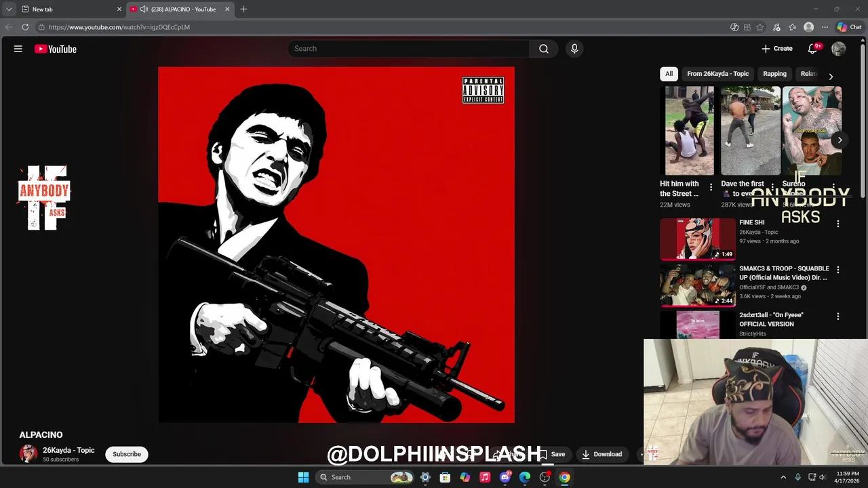Image resolution: width=868 pixels, height=488 pixels.
Task: Save the video to a playlist
Action: [x=552, y=454]
